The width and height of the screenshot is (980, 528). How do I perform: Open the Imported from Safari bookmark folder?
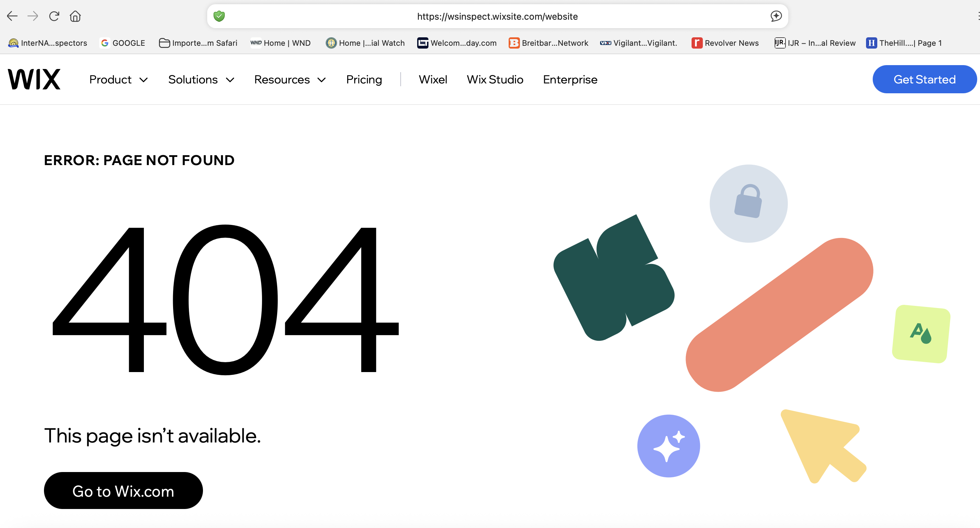[198, 43]
